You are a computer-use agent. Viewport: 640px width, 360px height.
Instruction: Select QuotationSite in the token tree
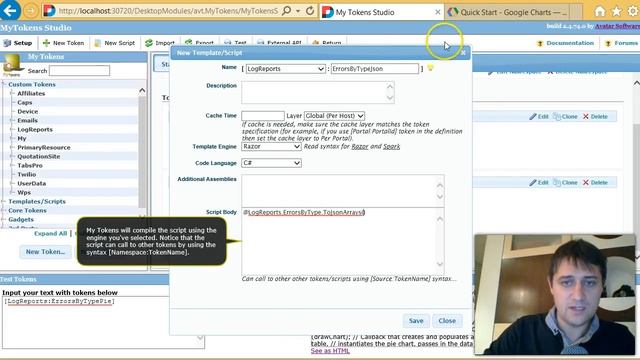coord(38,156)
